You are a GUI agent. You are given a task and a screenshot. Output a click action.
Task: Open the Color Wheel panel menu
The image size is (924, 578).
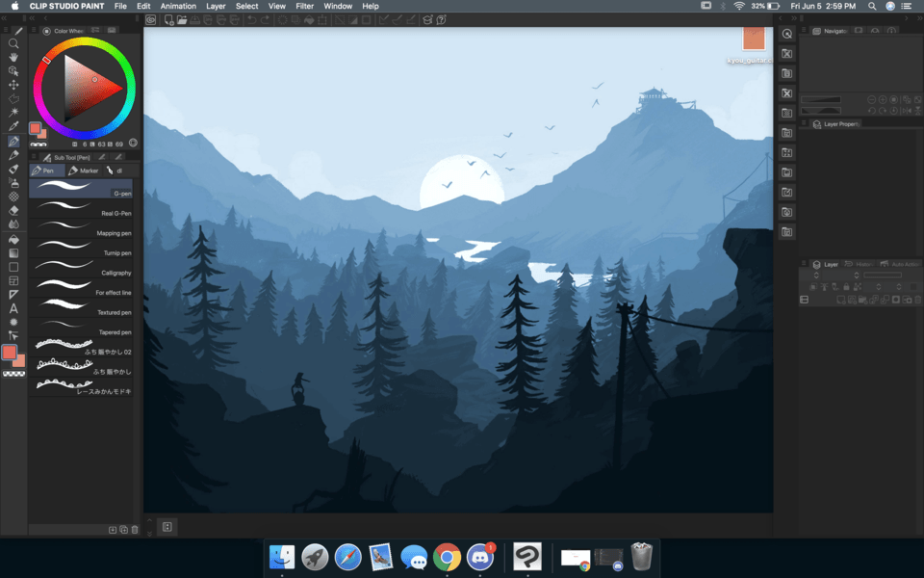point(35,31)
